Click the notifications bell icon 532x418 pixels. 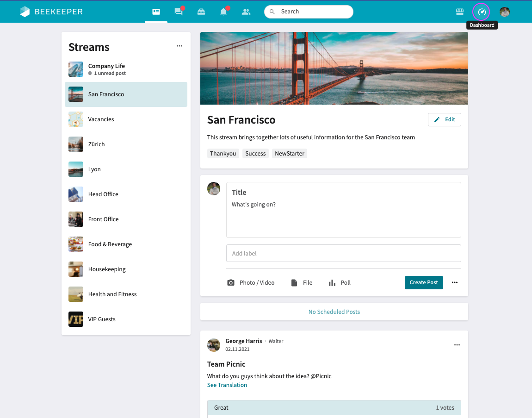pos(223,12)
